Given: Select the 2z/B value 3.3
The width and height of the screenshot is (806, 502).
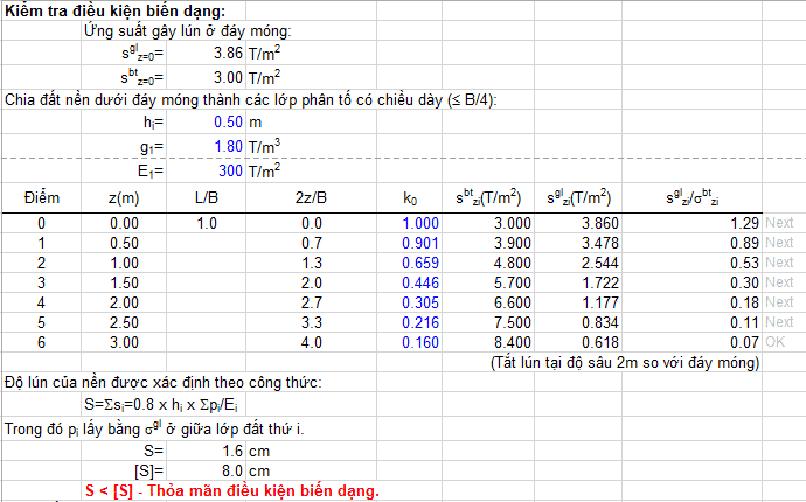Looking at the screenshot, I should (x=312, y=323).
